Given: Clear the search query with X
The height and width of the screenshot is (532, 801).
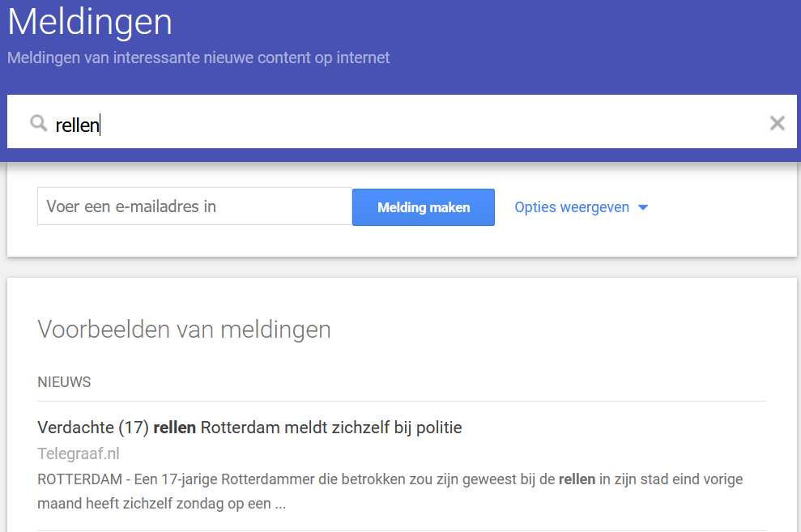Looking at the screenshot, I should pos(777,123).
